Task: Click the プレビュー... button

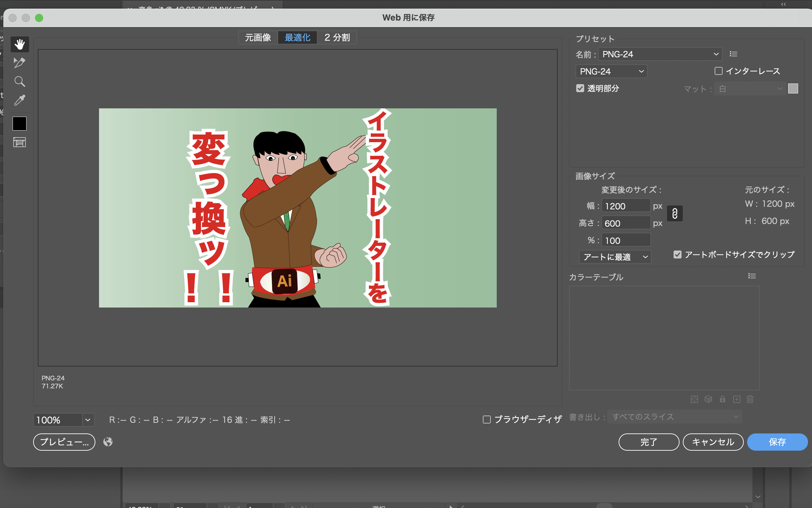Action: (64, 442)
